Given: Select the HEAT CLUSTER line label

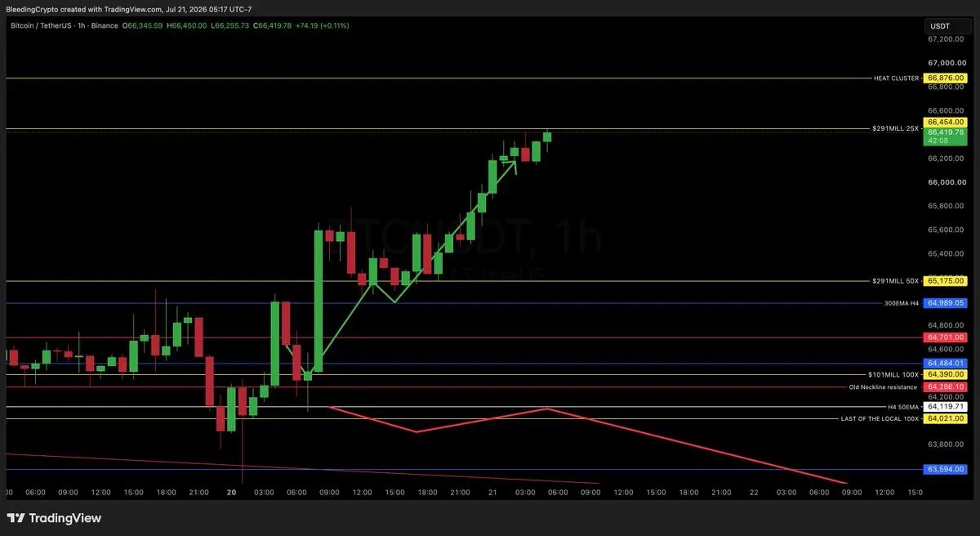Looking at the screenshot, I should pyautogui.click(x=896, y=78).
